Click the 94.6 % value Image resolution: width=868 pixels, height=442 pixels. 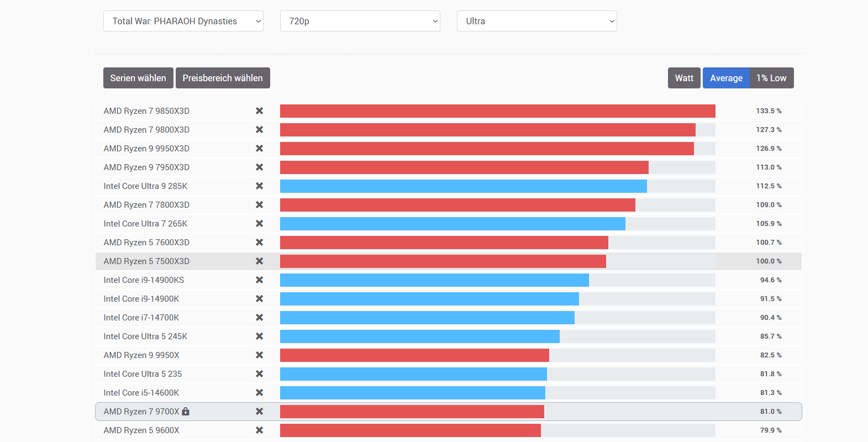pos(771,280)
